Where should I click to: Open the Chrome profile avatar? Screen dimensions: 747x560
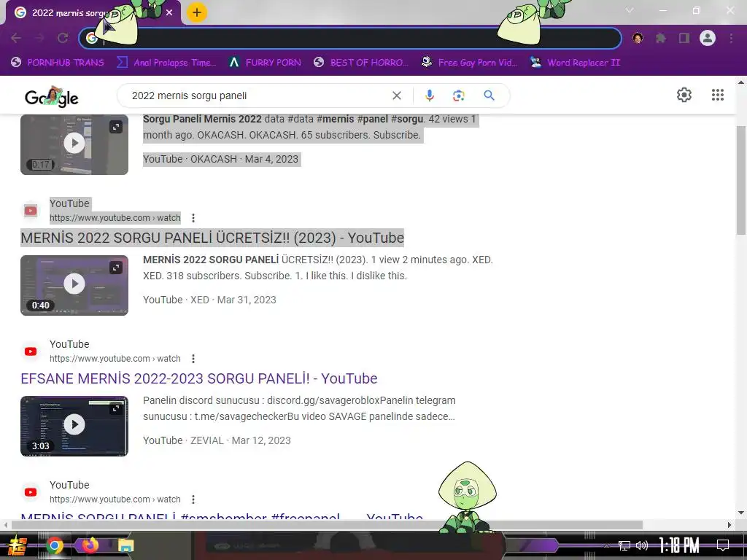[708, 38]
